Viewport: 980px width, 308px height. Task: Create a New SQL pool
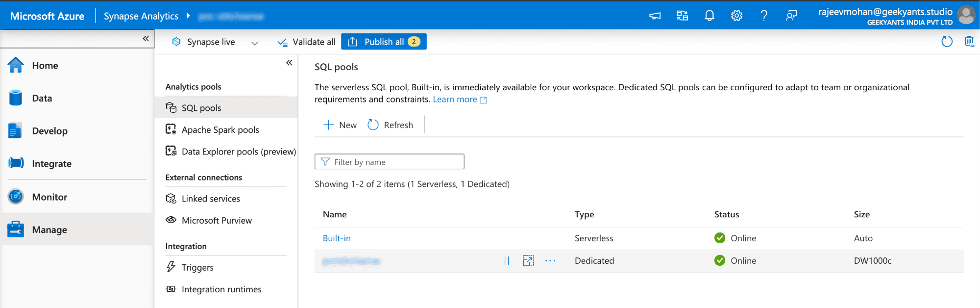[340, 125]
